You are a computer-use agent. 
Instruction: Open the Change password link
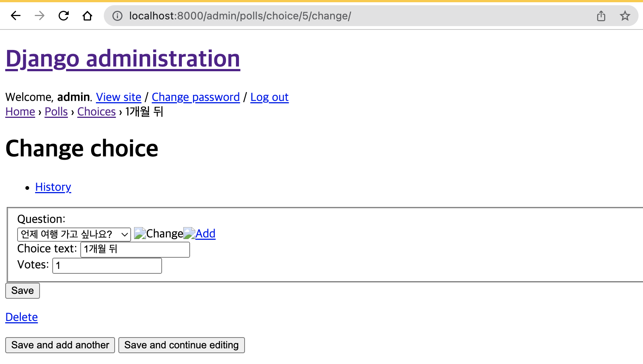196,97
